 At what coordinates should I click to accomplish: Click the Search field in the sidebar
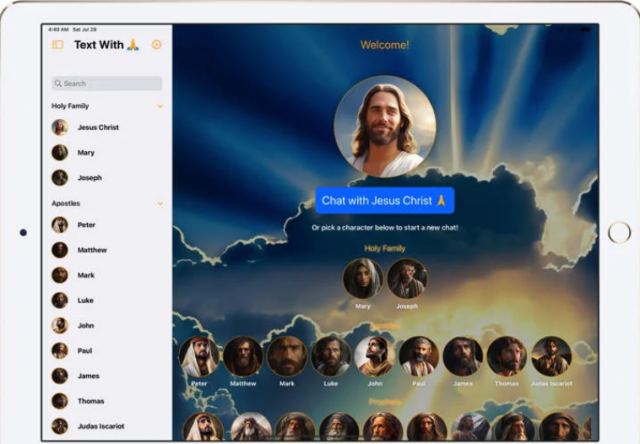point(107,84)
